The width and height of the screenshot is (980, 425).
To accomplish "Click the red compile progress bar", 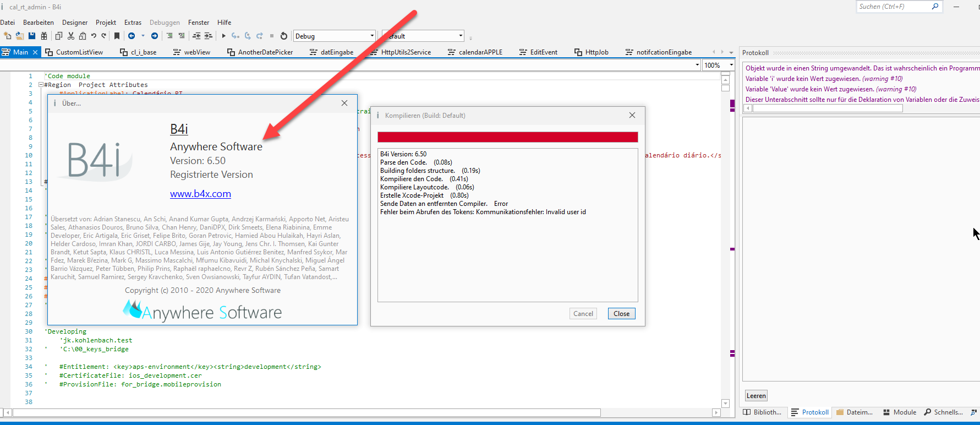I will (x=508, y=137).
